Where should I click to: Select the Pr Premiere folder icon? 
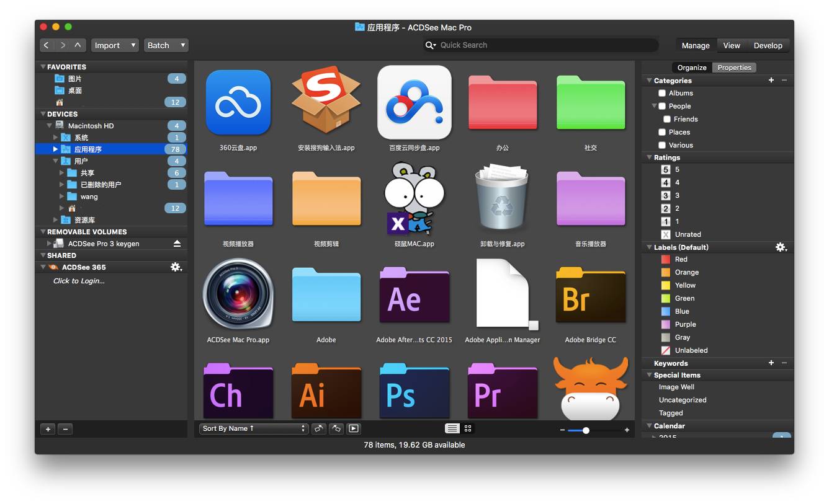click(x=503, y=391)
